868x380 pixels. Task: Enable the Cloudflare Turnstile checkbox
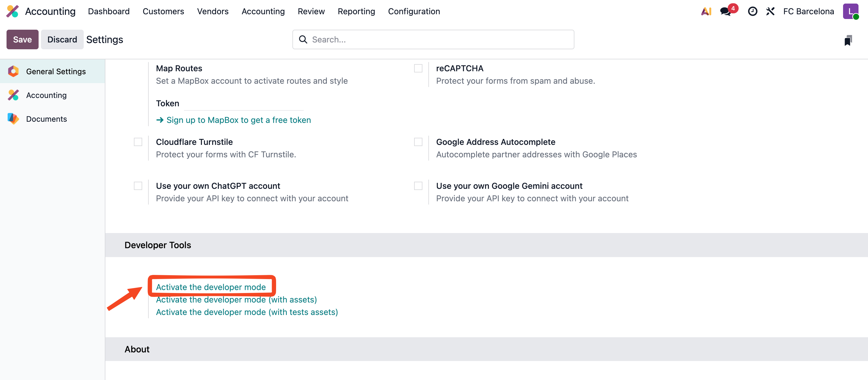138,142
